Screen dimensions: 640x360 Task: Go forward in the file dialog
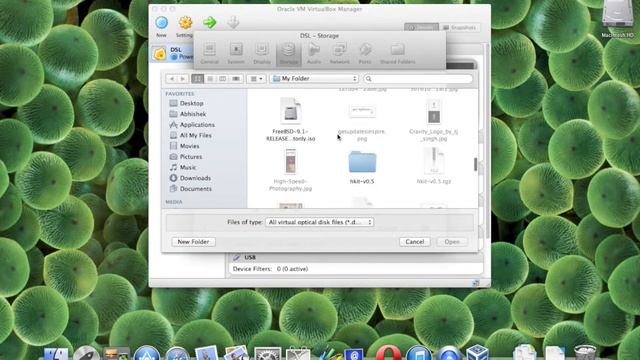183,79
